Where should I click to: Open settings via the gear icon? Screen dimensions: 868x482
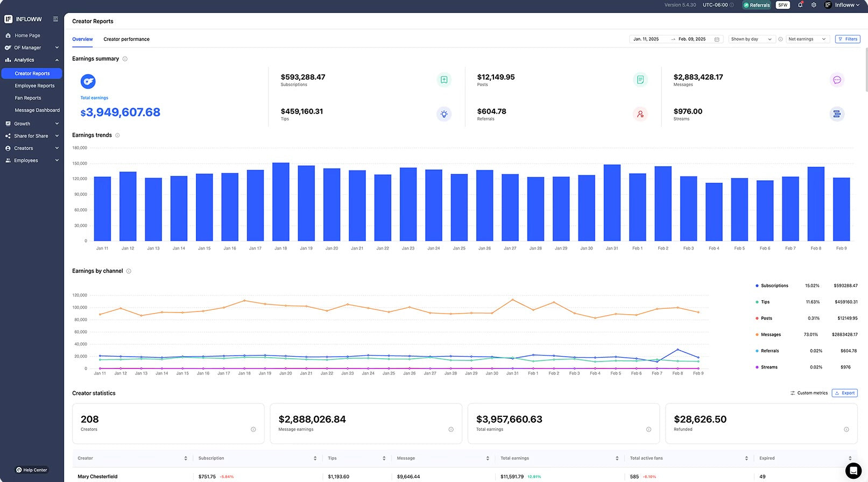[x=814, y=5]
